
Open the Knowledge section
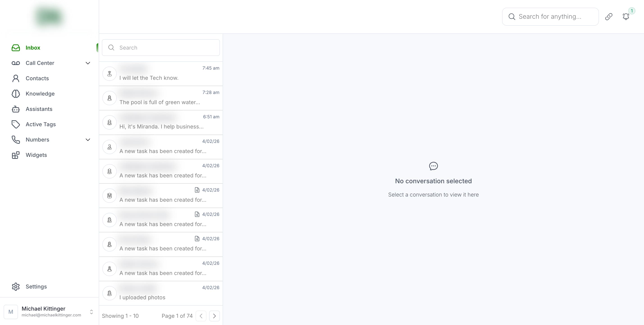coord(40,94)
